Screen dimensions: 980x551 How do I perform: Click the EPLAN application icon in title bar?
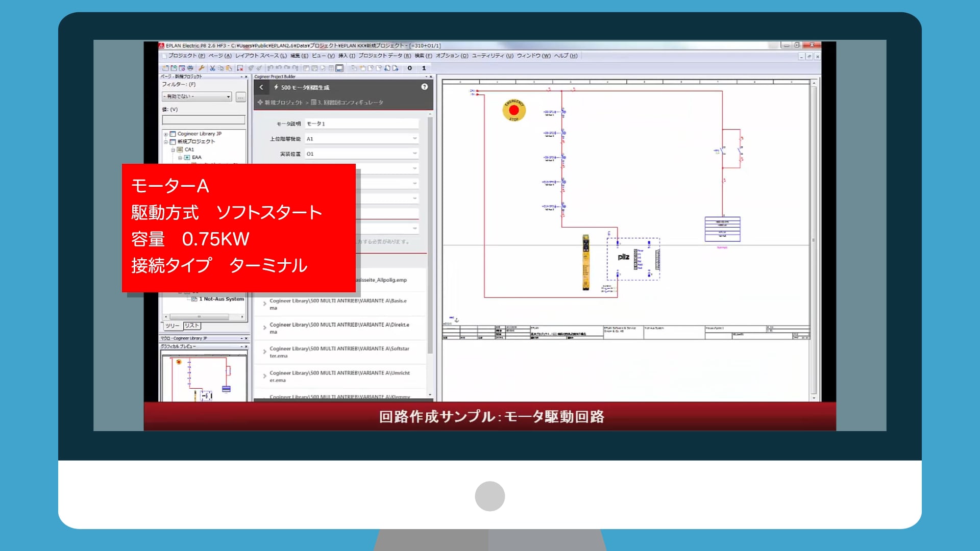pos(161,45)
